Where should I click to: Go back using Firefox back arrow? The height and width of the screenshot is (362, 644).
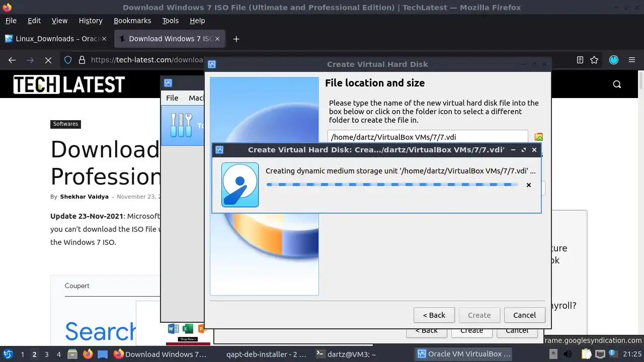pos(12,60)
